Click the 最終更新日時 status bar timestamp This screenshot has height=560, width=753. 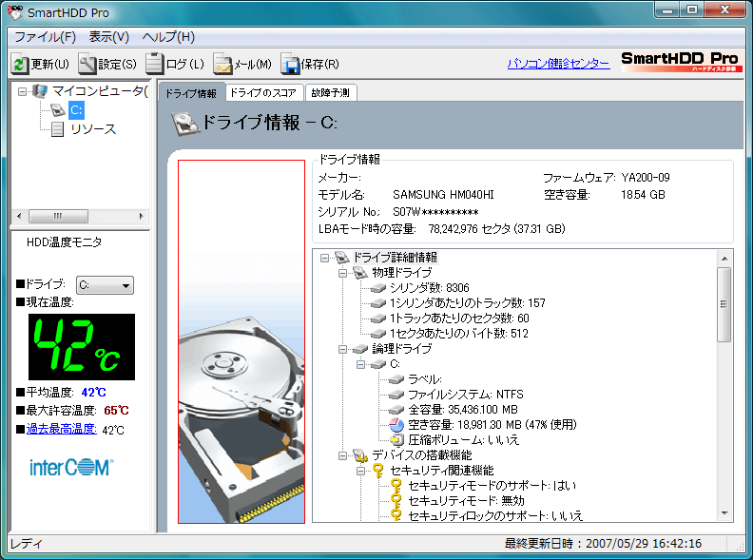tap(603, 544)
